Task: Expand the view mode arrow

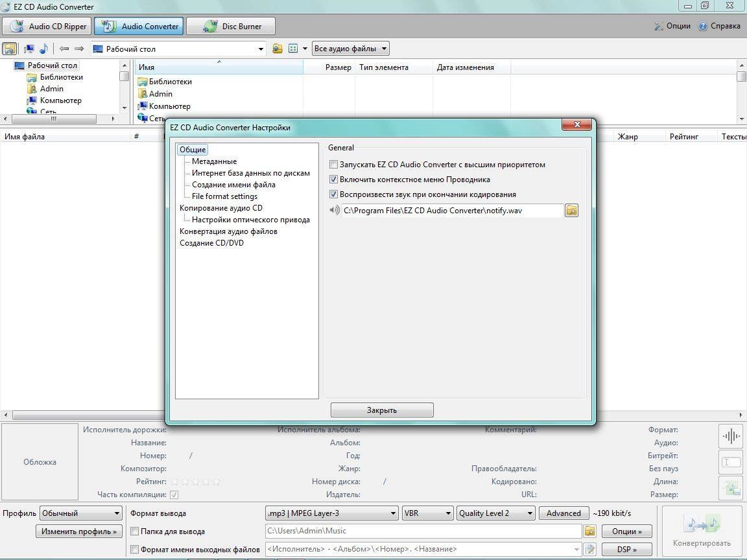Action: pos(305,49)
